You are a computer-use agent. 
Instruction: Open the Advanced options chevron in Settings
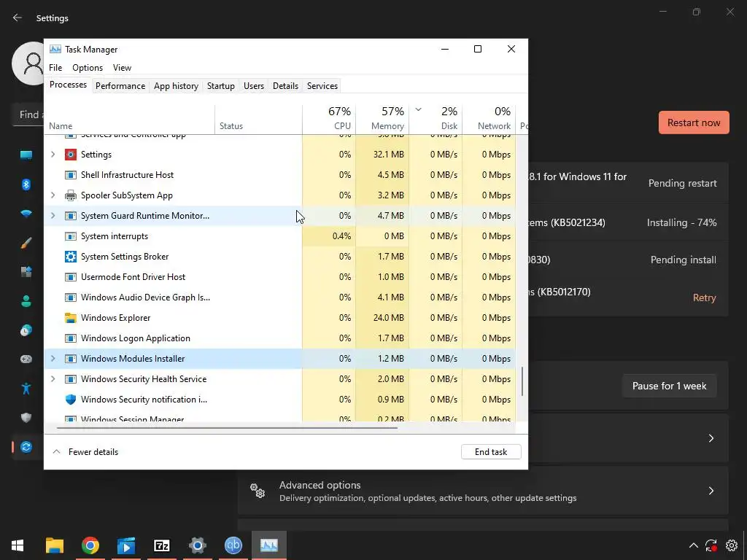[711, 491]
